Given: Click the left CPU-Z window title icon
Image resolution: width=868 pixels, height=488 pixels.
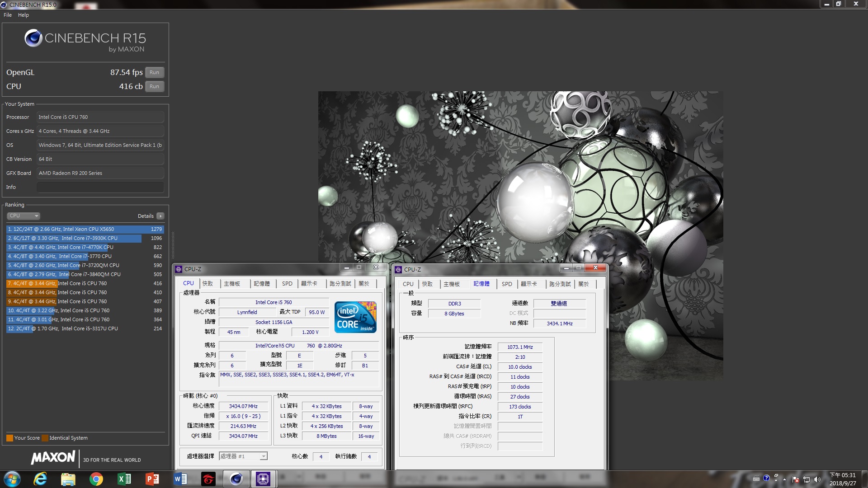Looking at the screenshot, I should pyautogui.click(x=179, y=269).
